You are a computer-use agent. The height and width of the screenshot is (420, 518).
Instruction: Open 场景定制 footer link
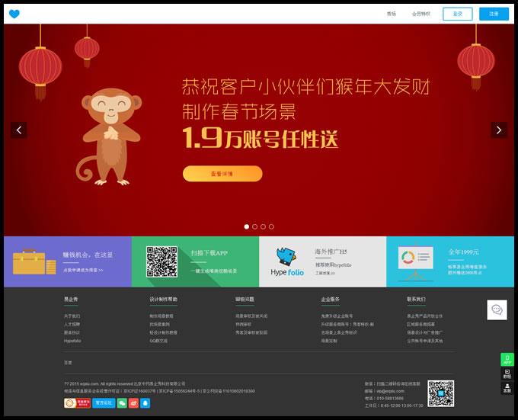pos(329,341)
